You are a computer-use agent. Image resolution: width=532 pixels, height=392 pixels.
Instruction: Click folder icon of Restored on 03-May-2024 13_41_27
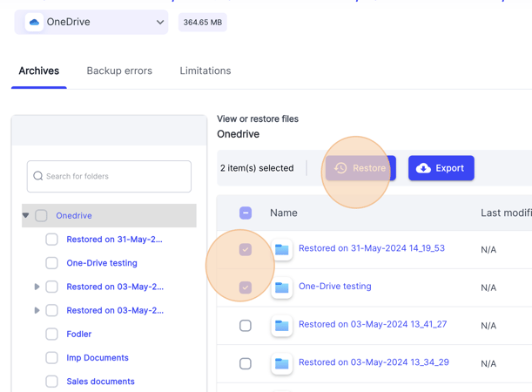click(x=281, y=326)
